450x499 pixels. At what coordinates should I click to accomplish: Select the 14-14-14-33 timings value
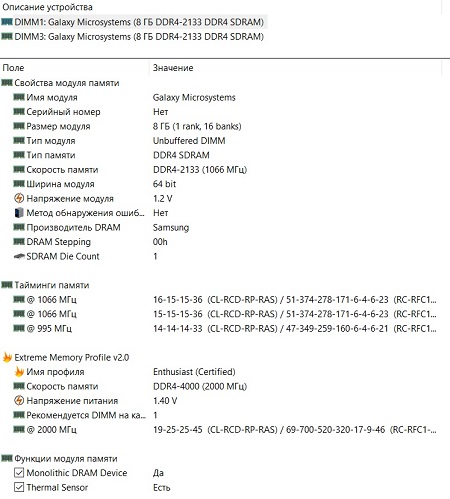(295, 329)
